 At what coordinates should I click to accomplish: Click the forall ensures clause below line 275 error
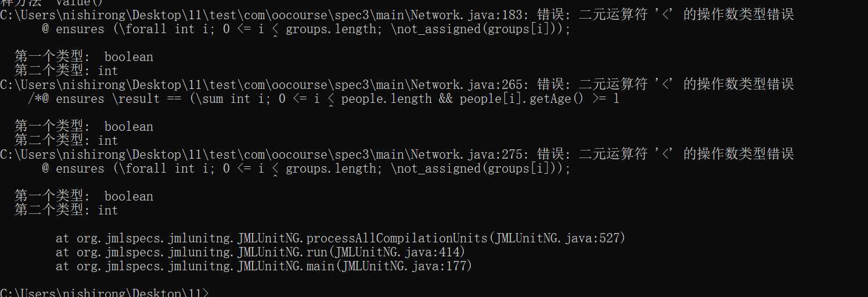[307, 169]
